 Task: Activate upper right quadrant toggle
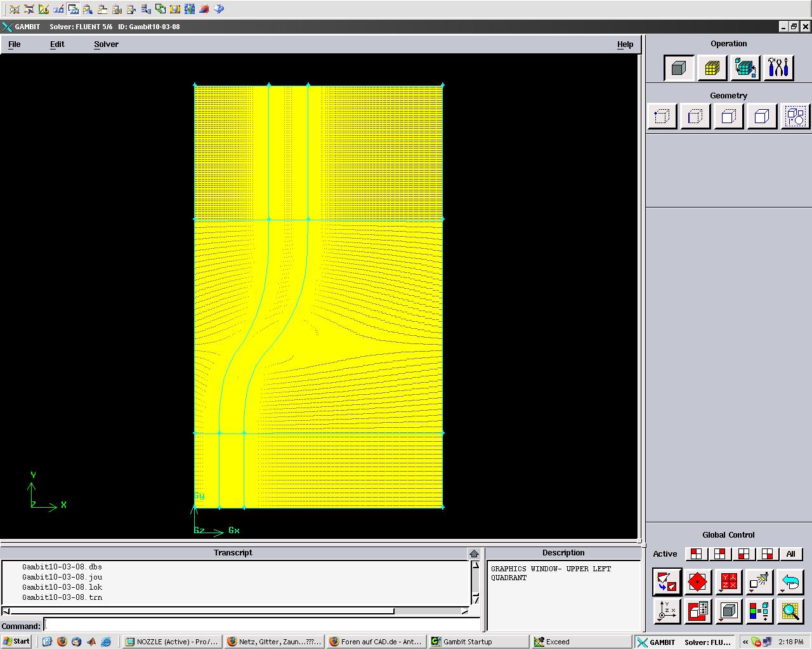pos(719,554)
